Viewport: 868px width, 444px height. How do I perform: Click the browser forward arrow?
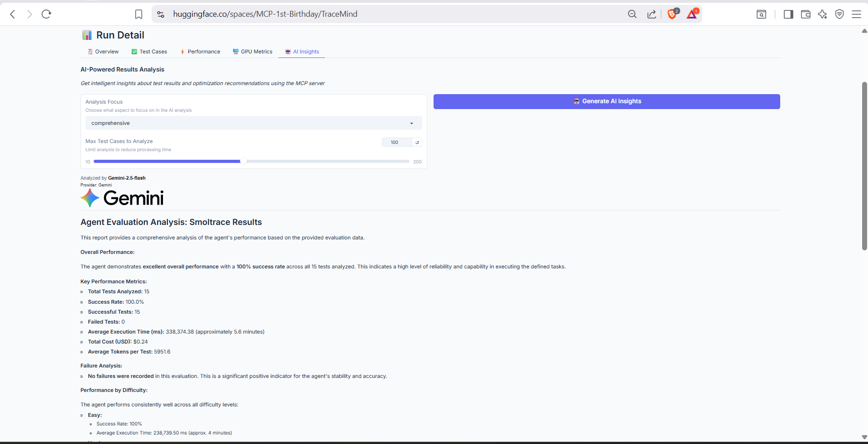pyautogui.click(x=29, y=14)
